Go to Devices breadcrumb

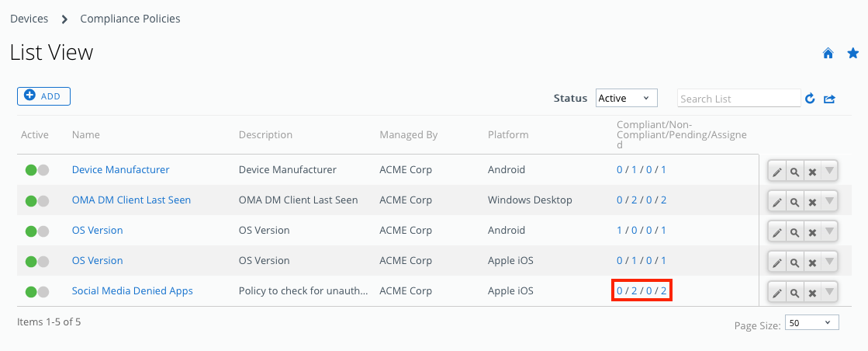[29, 19]
